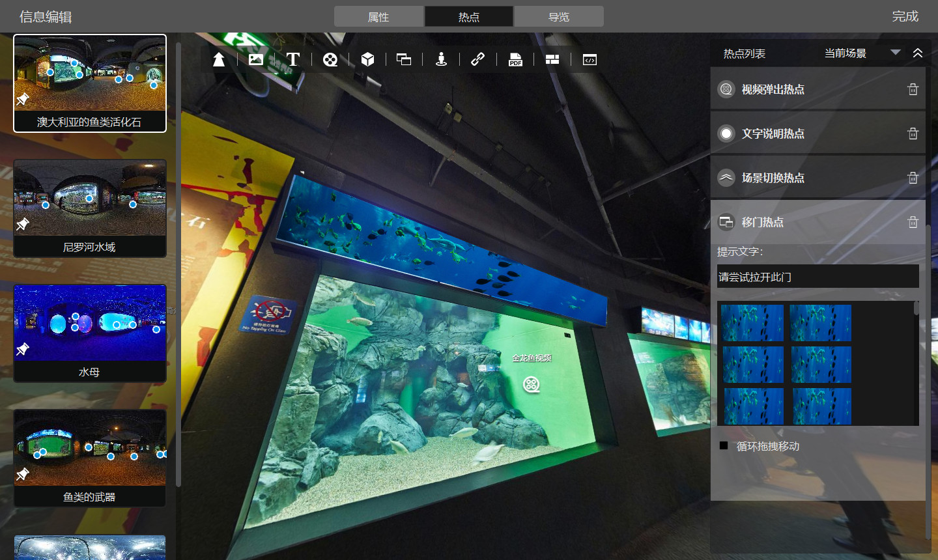The image size is (938, 560).
Task: Switch to the 导览 tab
Action: click(x=559, y=17)
